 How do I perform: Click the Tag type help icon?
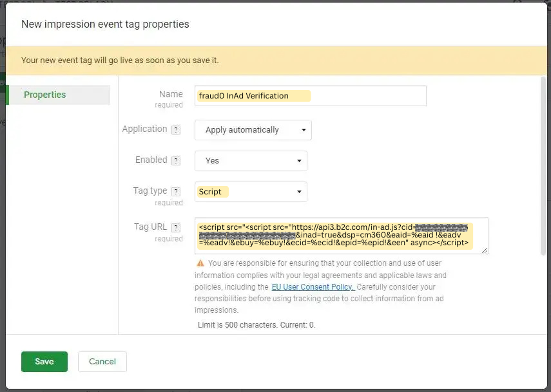point(177,192)
